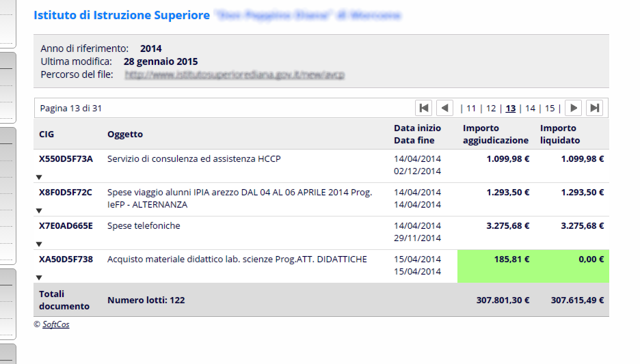
Task: Go to previous page arrow
Action: (x=445, y=108)
